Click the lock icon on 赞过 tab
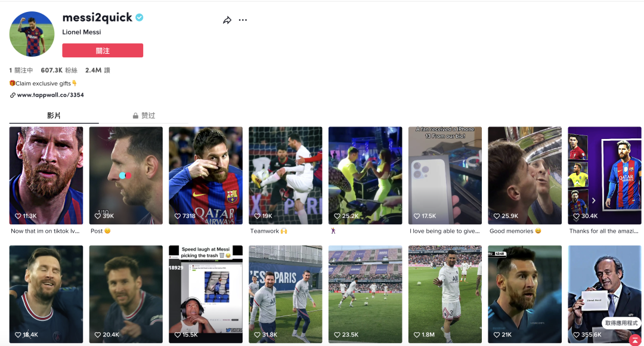Screen dimensions: 644x346 click(x=135, y=116)
